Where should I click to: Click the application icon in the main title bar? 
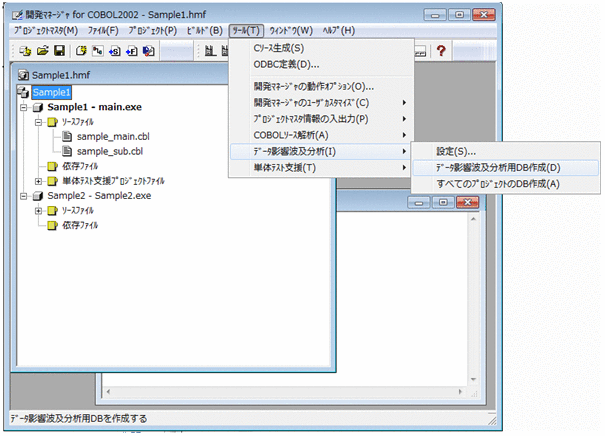18,15
